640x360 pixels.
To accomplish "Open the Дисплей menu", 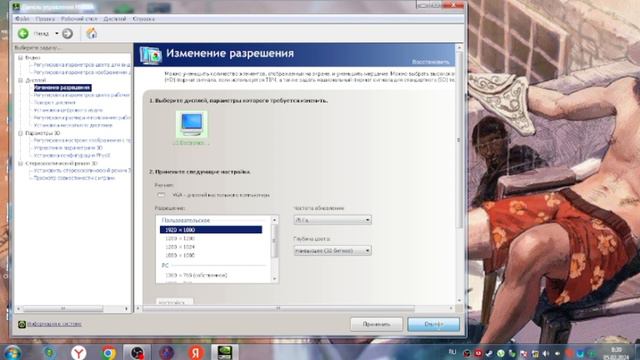I will pyautogui.click(x=115, y=19).
